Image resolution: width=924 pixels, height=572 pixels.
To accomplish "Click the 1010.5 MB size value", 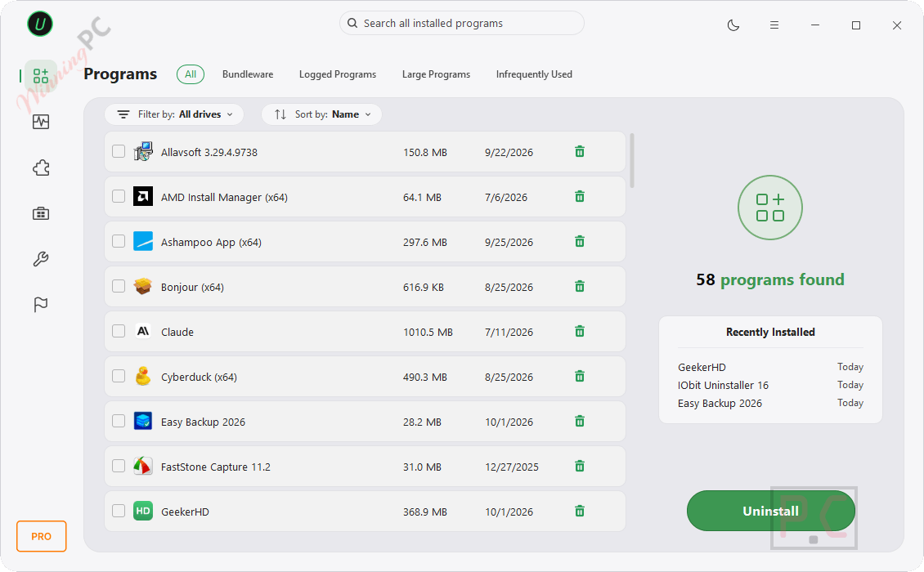I will (428, 333).
